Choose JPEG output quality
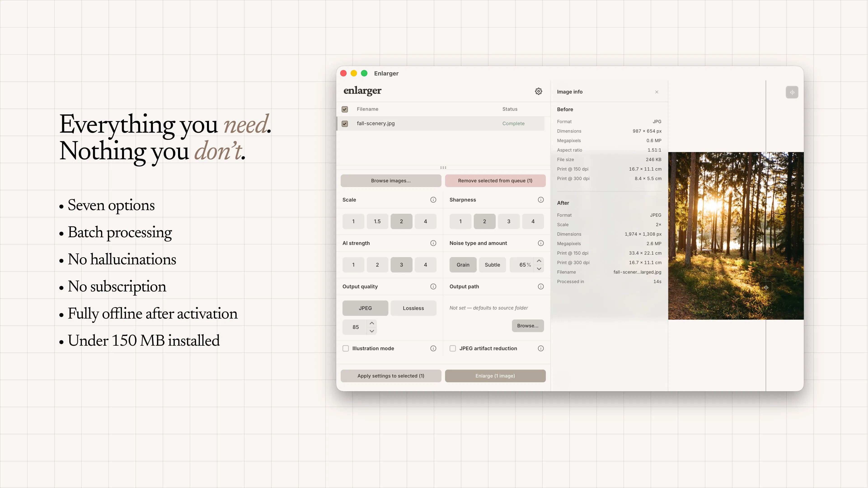This screenshot has height=488, width=868. tap(365, 308)
